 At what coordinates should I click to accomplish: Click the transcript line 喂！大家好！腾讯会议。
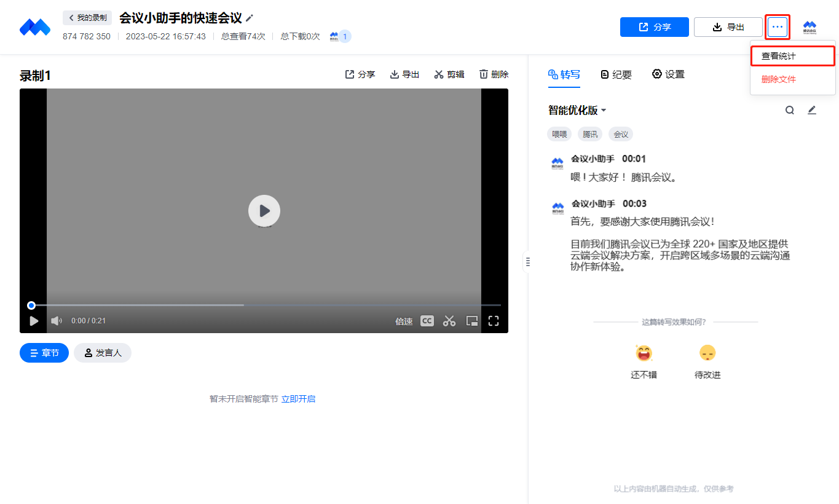tap(624, 178)
